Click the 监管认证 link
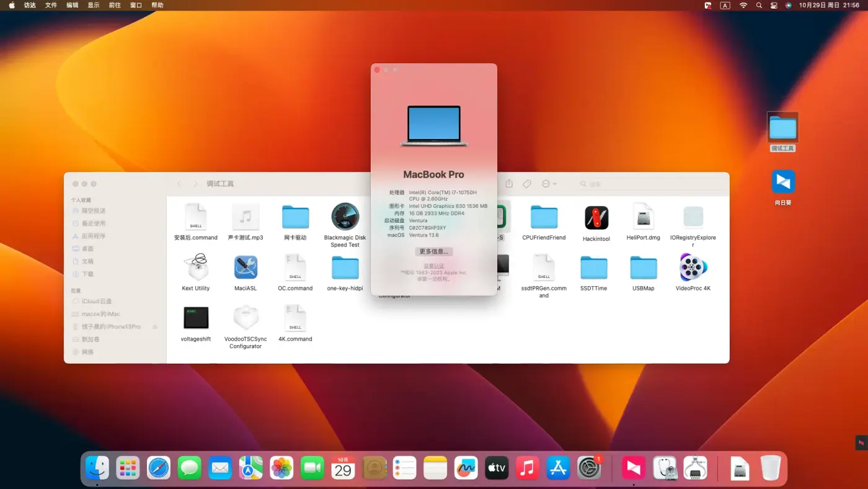Screen dimensions: 868x489 [x=434, y=266]
